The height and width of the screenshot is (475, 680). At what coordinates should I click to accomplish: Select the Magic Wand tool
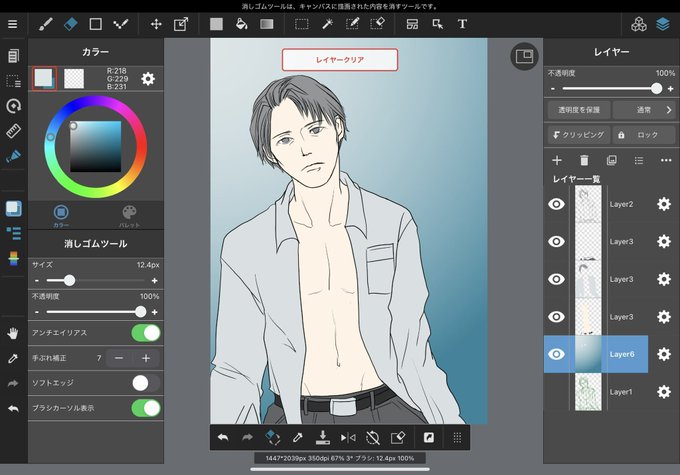click(x=327, y=24)
